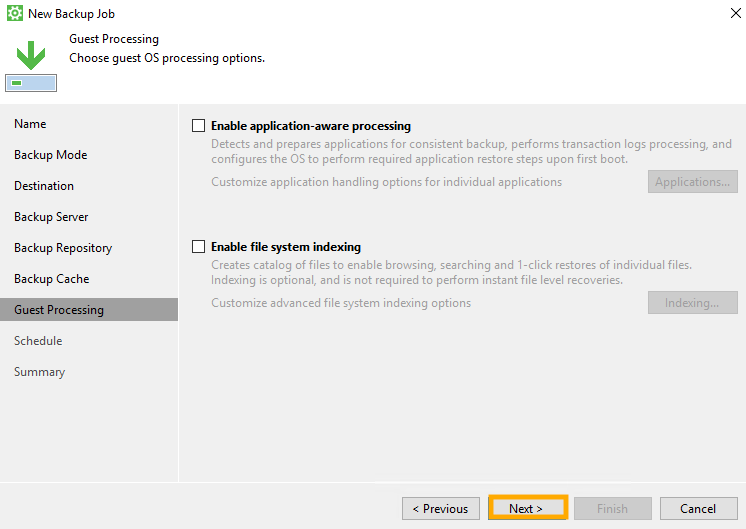
Task: Open the Summary step
Action: [39, 372]
